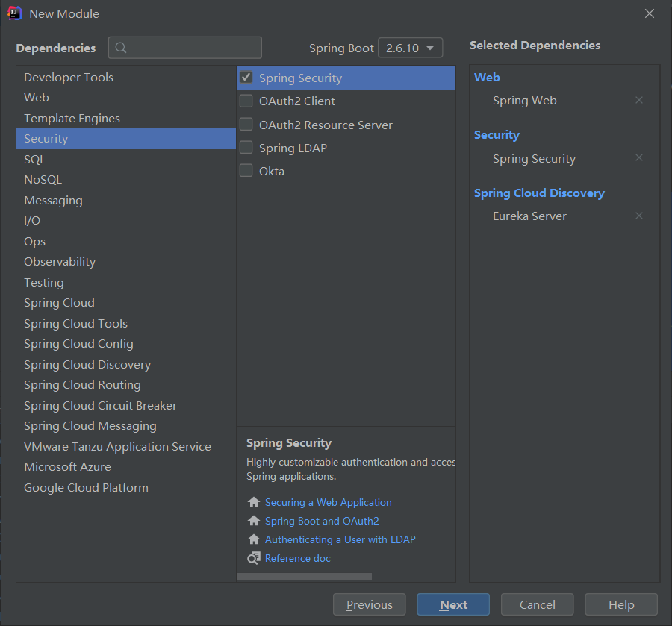The image size is (672, 626).
Task: Click the search magnifier icon
Action: pyautogui.click(x=121, y=48)
